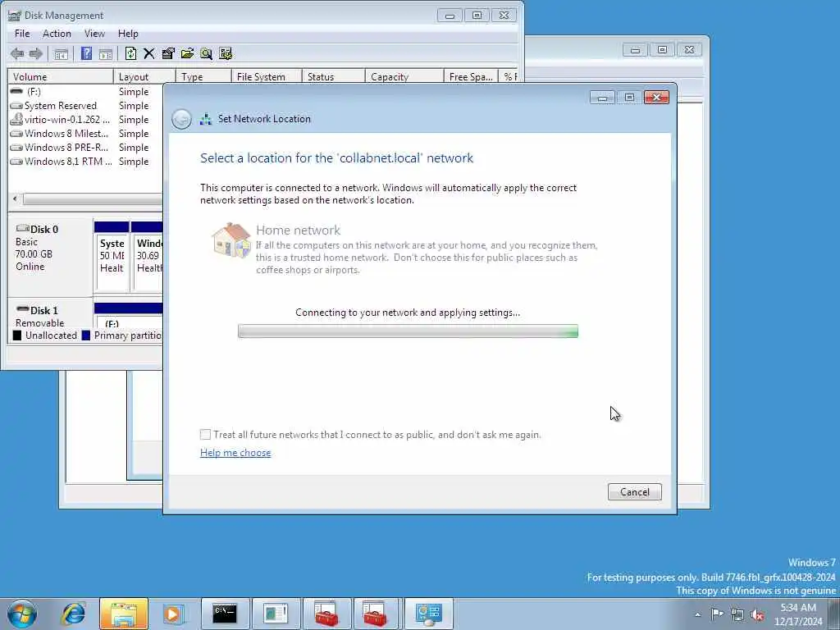This screenshot has width=840, height=630.
Task: Click the muted volume tray icon
Action: (x=757, y=614)
